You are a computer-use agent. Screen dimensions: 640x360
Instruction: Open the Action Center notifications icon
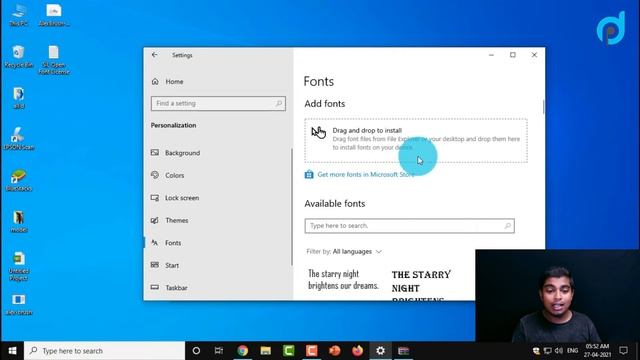click(x=623, y=351)
